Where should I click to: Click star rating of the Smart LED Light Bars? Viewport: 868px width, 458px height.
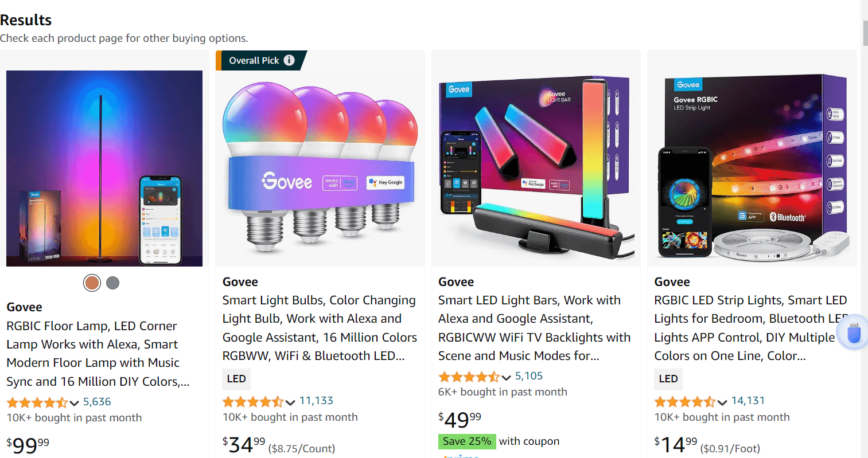pyautogui.click(x=469, y=377)
